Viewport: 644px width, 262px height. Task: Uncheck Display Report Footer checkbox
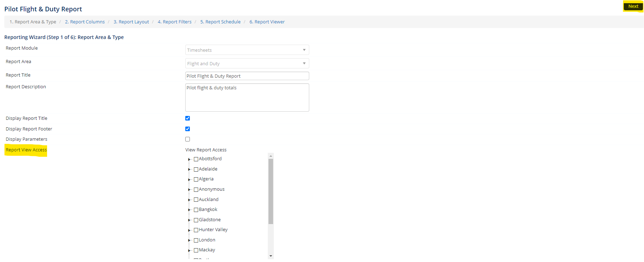pyautogui.click(x=188, y=129)
